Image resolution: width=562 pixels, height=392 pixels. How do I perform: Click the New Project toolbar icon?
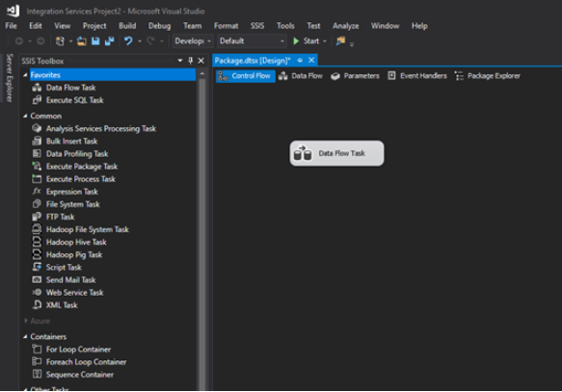(x=60, y=41)
